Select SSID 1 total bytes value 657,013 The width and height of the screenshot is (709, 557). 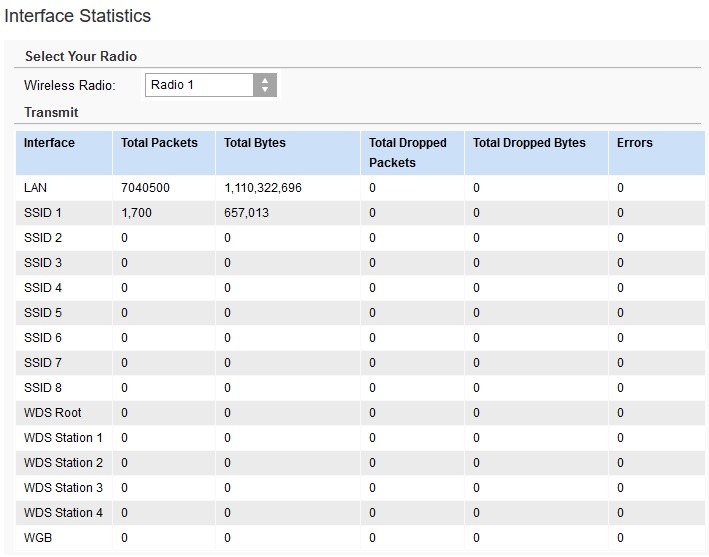pyautogui.click(x=246, y=213)
